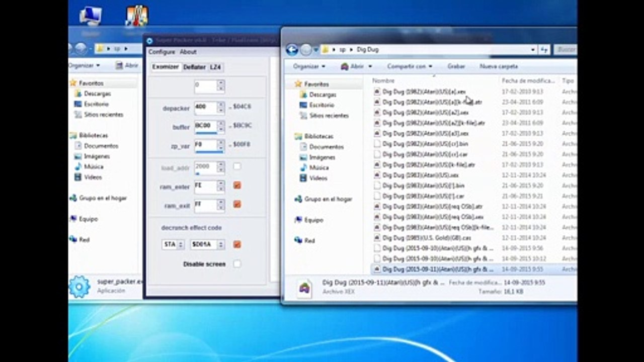Go back in the Dig Dug folder window
The image size is (644, 362).
pos(292,49)
